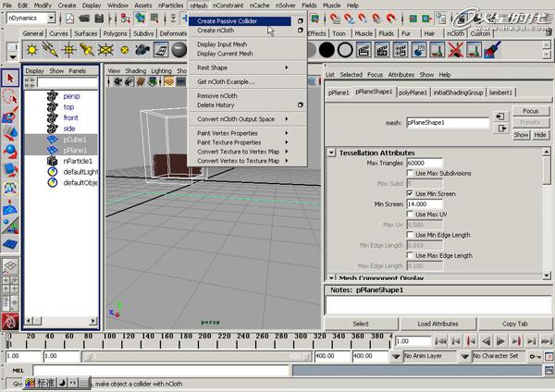The height and width of the screenshot is (392, 555).
Task: Click the red X crossed shelf icon
Action: pos(455,50)
